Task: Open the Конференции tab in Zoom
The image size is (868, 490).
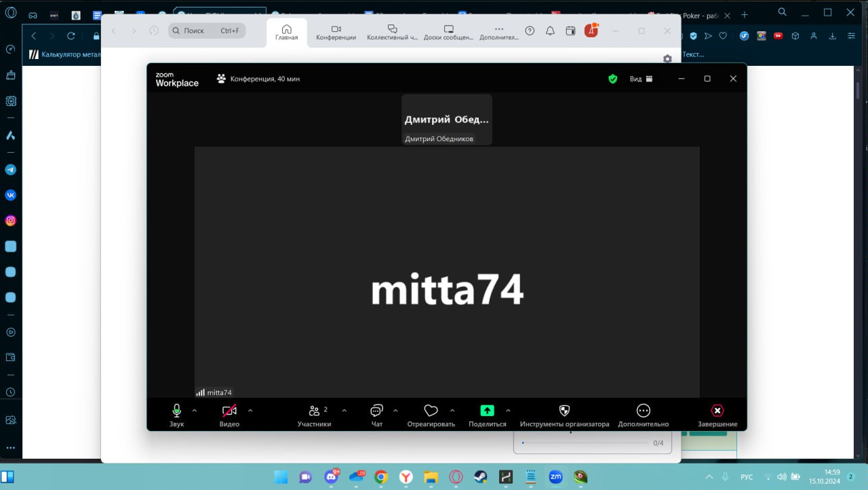Action: pos(336,32)
